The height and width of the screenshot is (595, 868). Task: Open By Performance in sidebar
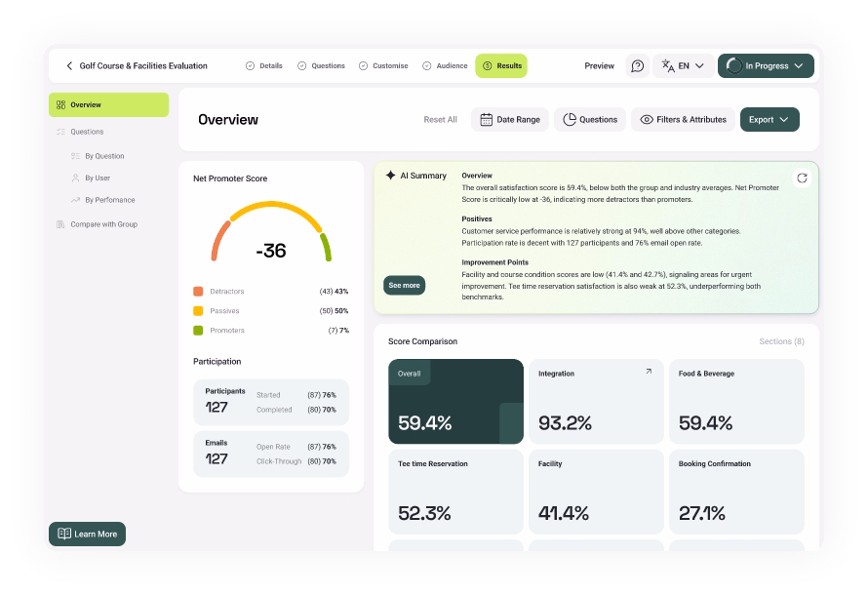click(103, 200)
